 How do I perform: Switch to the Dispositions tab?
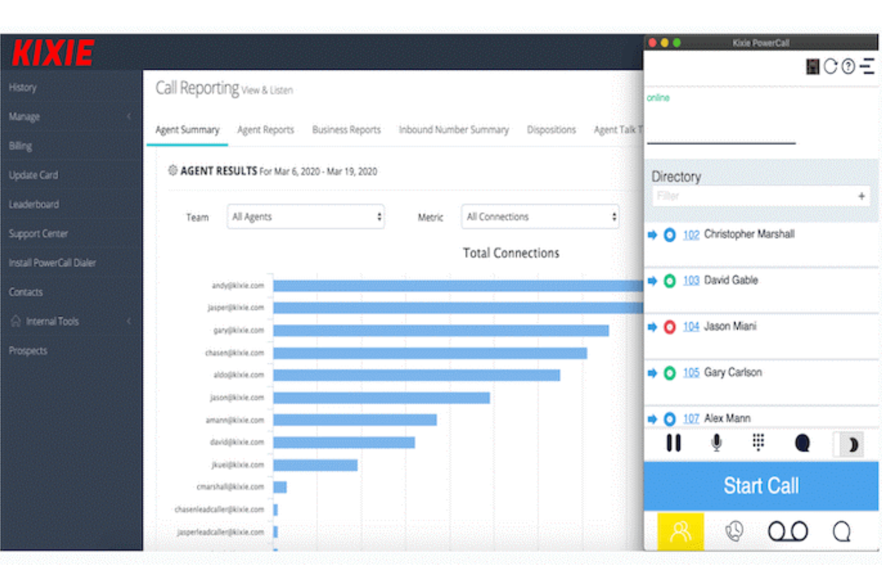[551, 130]
